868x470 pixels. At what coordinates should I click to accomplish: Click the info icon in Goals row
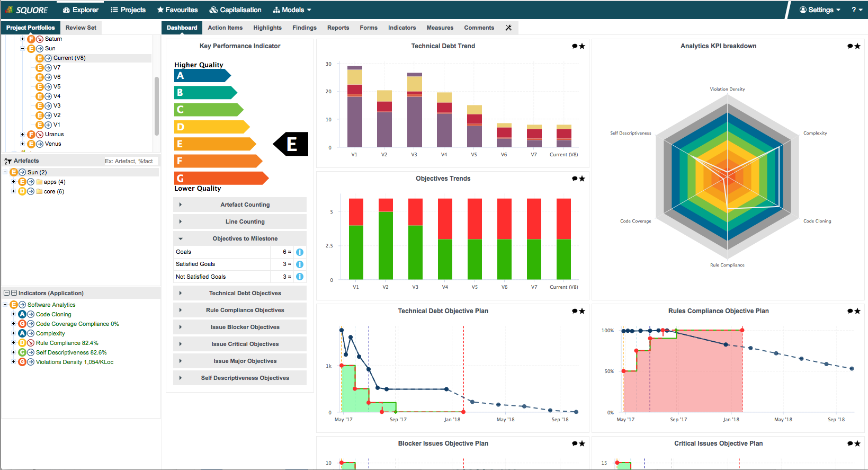coord(300,252)
